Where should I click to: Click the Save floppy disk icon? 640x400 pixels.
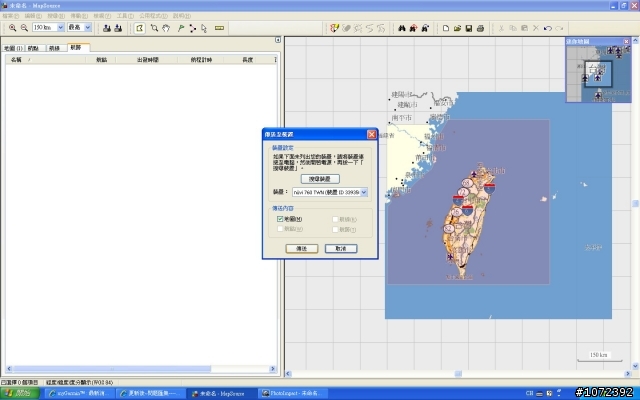(469, 28)
